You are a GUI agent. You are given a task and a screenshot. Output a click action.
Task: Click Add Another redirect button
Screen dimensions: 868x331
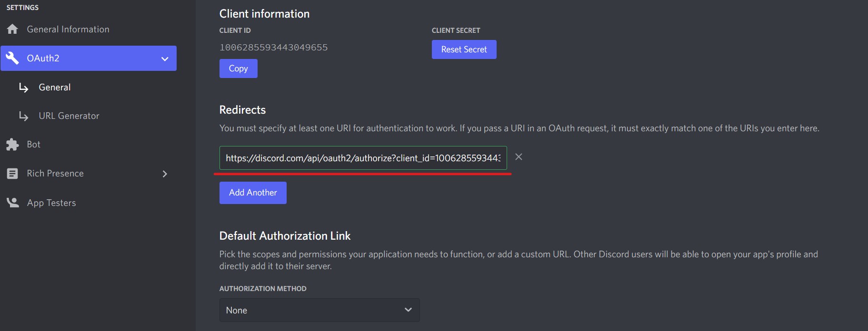pos(253,193)
